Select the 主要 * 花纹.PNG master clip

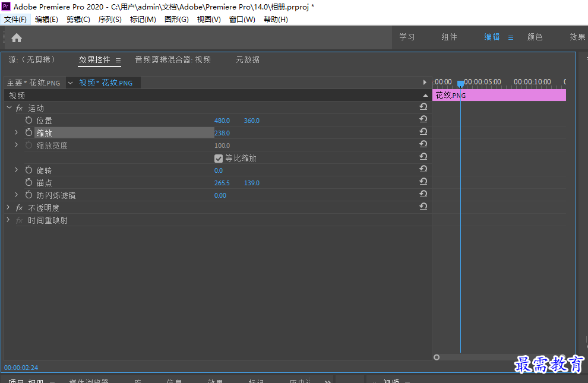pos(33,83)
